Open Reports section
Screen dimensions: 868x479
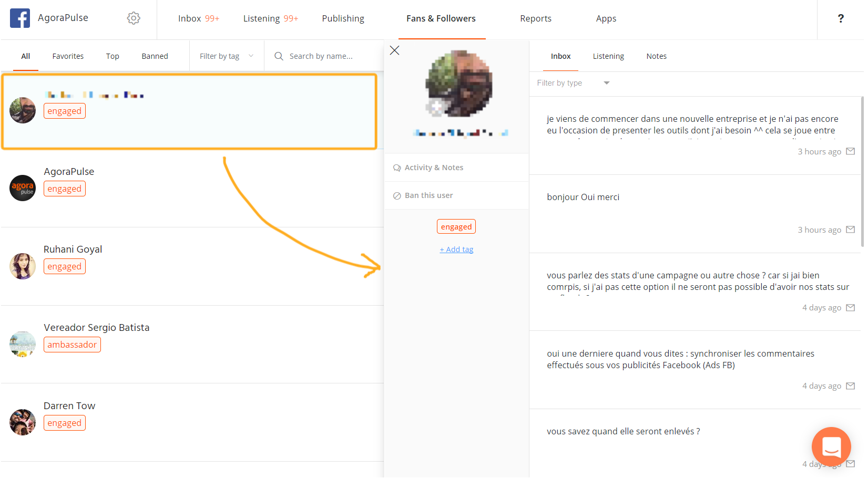536,19
